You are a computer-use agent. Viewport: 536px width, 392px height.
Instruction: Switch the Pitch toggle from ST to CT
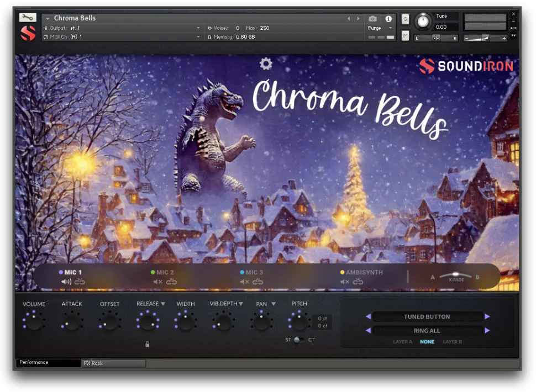(x=300, y=341)
